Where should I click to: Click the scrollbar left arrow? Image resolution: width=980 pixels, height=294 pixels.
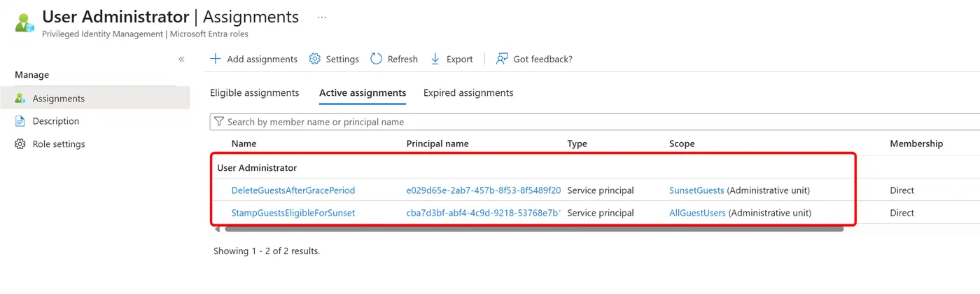[217, 229]
